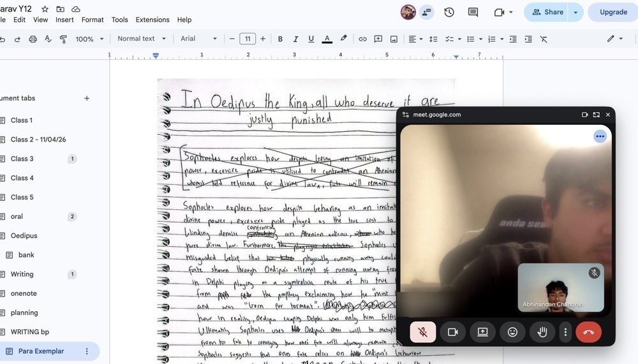This screenshot has height=364, width=638.
Task: Decrease font size with minus
Action: coord(232,39)
